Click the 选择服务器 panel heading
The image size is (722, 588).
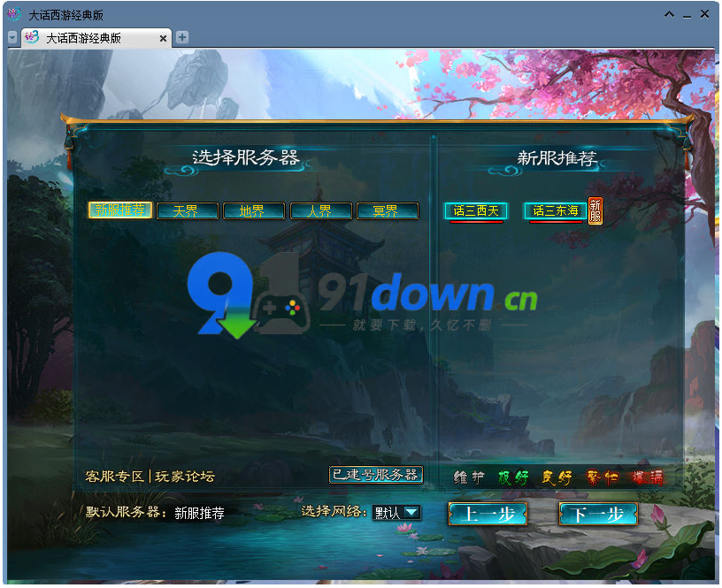point(245,157)
